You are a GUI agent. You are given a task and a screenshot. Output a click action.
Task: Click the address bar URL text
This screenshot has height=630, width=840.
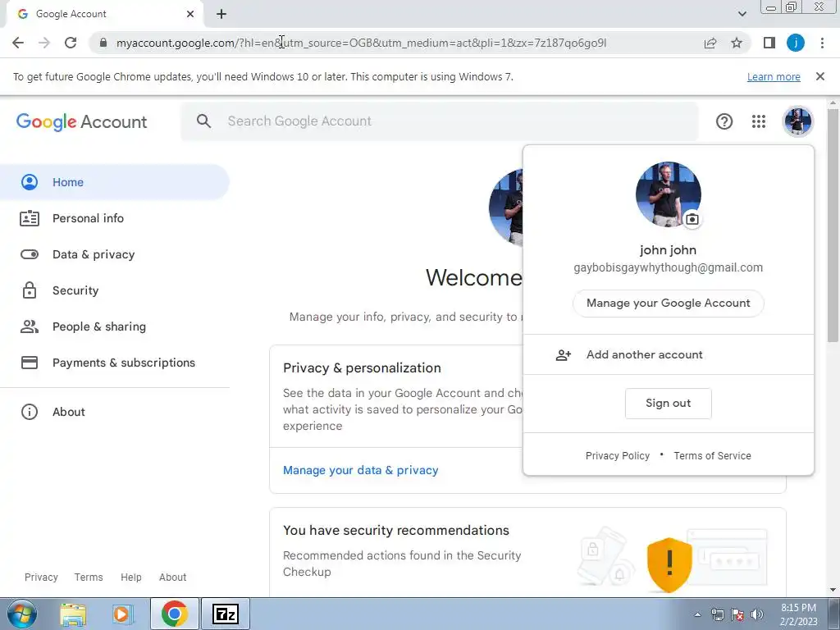[362, 43]
